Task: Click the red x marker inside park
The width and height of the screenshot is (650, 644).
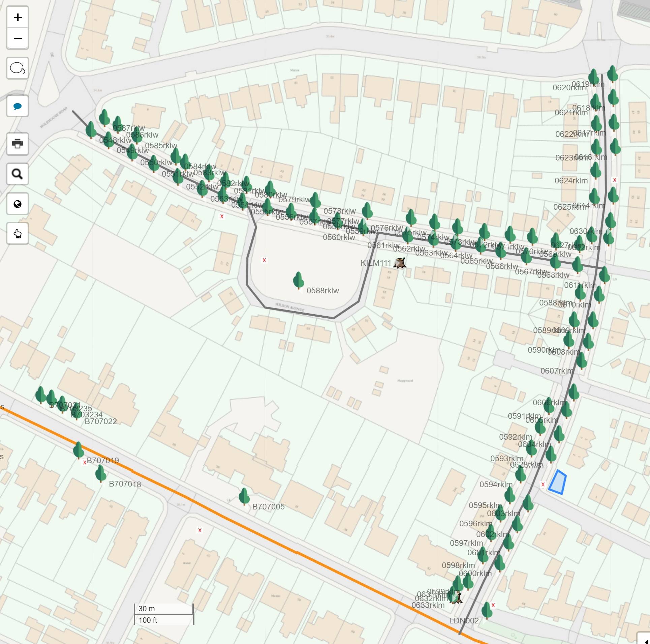Action: tap(264, 260)
